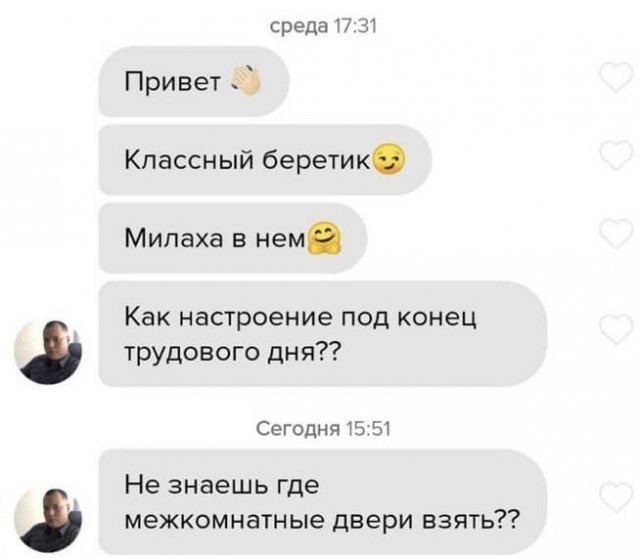Click the "среда 17:31" timestamp
Screen dimensions: 640x558
point(323,27)
